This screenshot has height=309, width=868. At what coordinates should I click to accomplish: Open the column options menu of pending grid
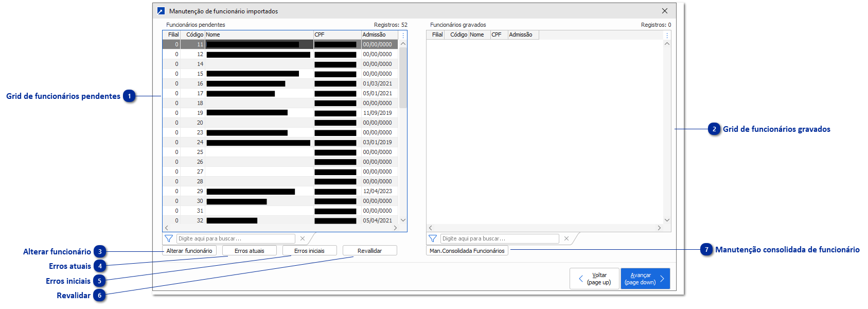(403, 35)
